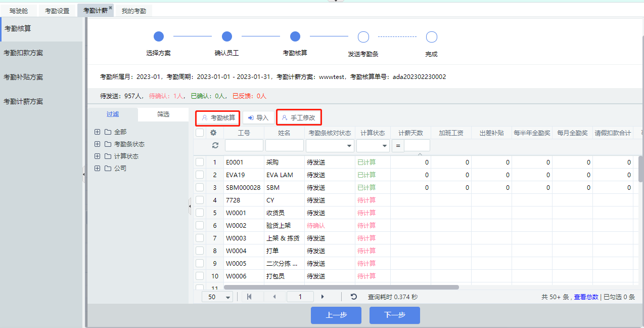The height and width of the screenshot is (328, 644).
Task: Click the 确认员工 step circle
Action: click(x=227, y=36)
